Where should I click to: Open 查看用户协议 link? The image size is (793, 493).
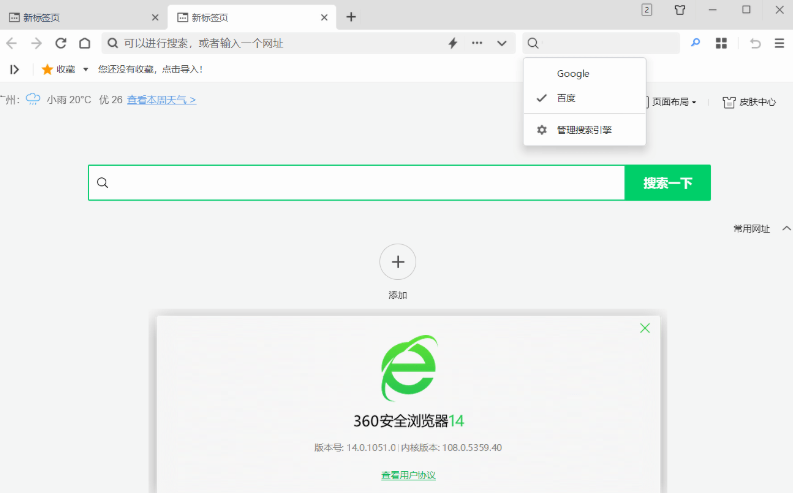pyautogui.click(x=409, y=475)
